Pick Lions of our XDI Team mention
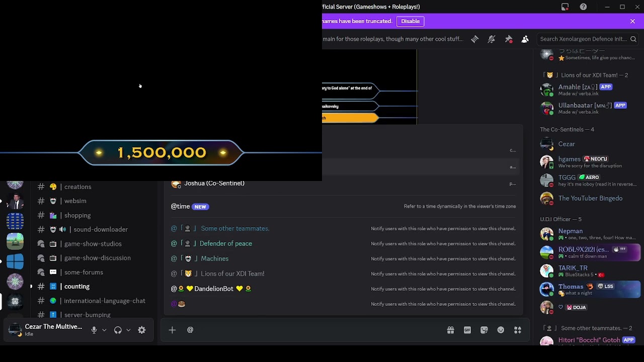 [x=344, y=274]
